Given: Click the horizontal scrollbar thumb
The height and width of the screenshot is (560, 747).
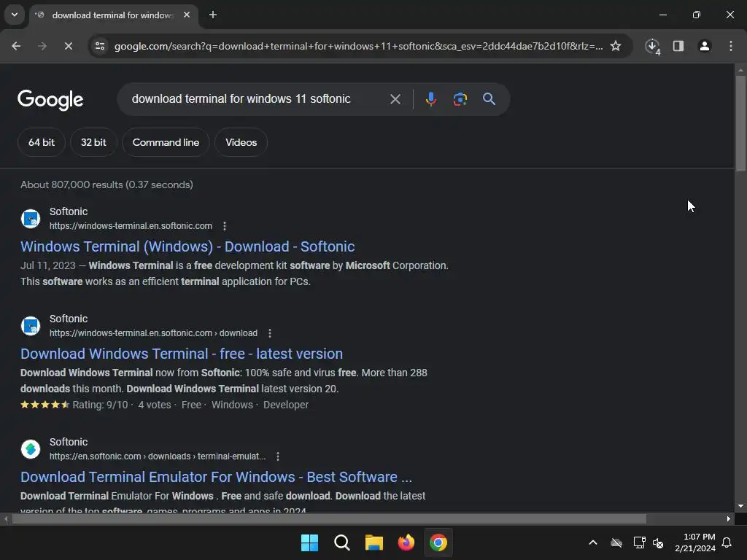Looking at the screenshot, I should 329,518.
